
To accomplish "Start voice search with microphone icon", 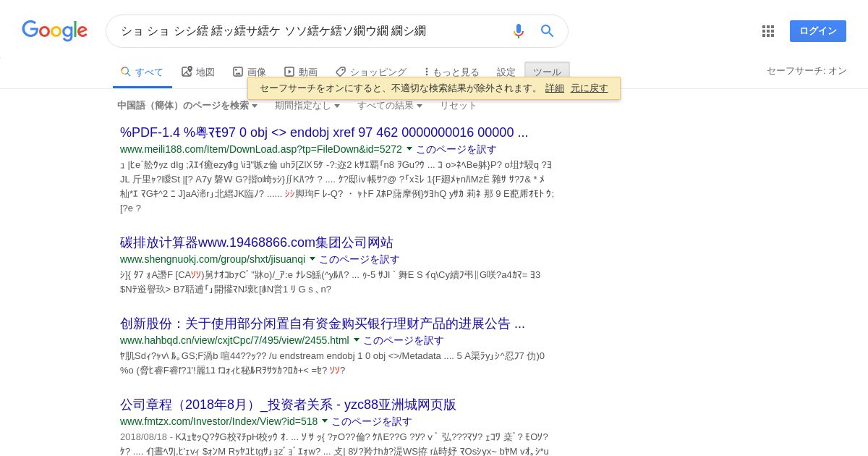I will 518,31.
